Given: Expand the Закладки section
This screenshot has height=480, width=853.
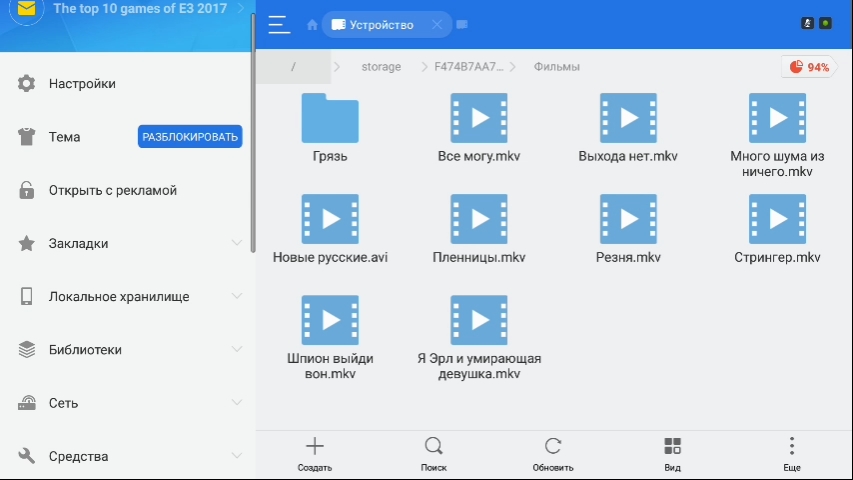Looking at the screenshot, I should point(237,243).
